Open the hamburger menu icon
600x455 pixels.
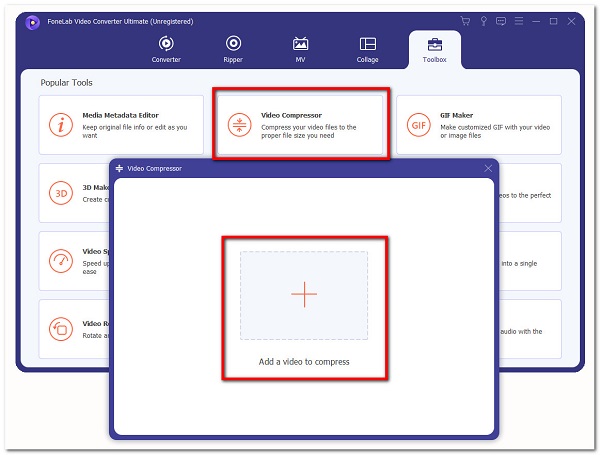(x=519, y=21)
